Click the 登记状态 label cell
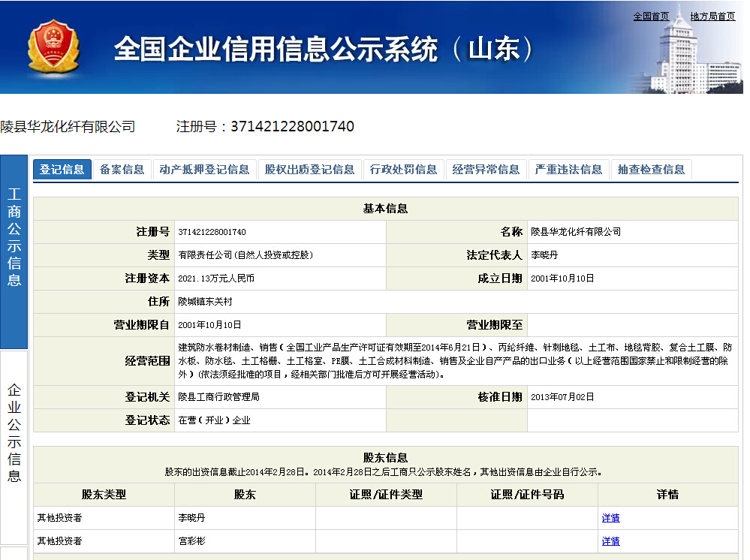The image size is (750, 560). 104,420
